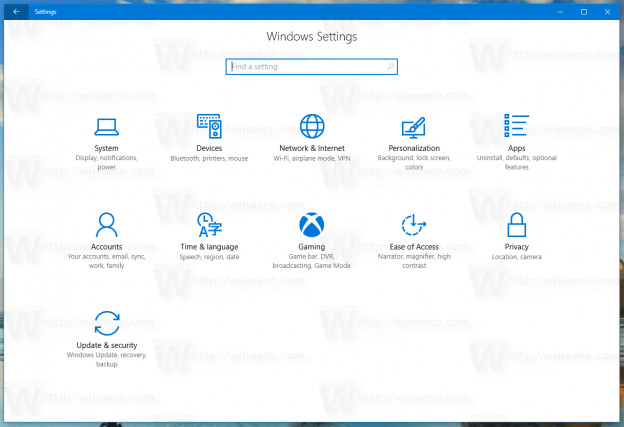Click 'Game bar, DVR, broadcasting' description

coord(312,261)
